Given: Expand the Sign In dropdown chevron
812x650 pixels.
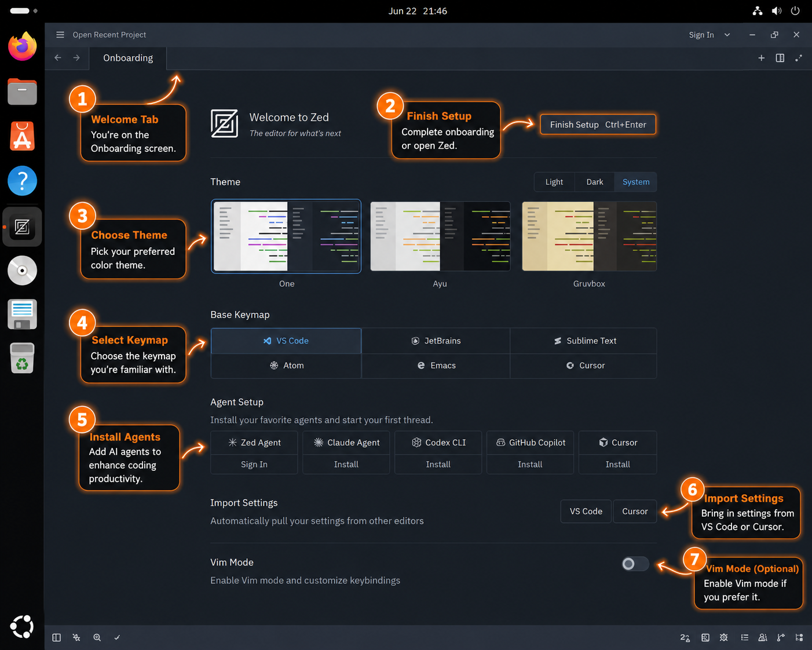Looking at the screenshot, I should coord(727,35).
